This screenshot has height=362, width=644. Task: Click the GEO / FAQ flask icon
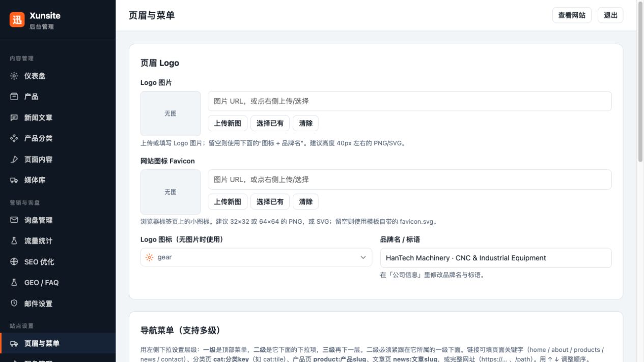(14, 283)
